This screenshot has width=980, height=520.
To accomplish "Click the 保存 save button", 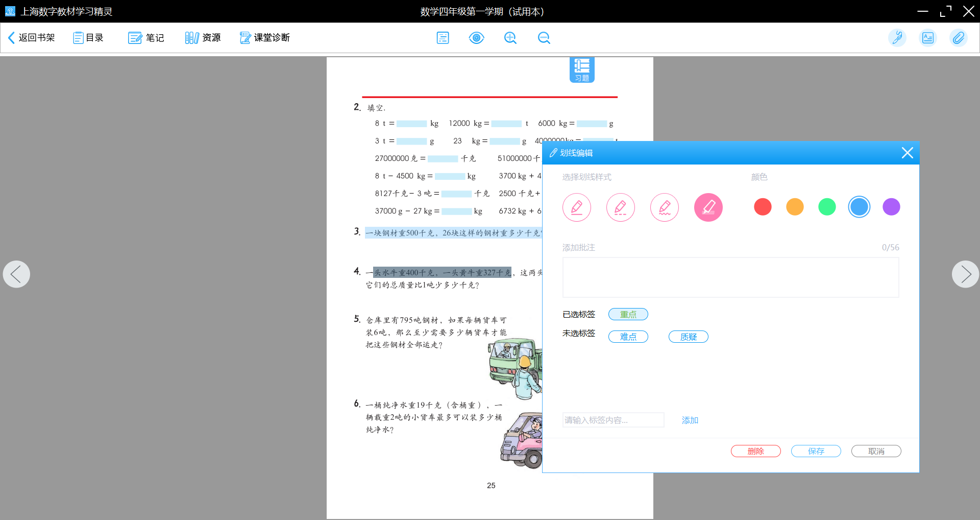I will tap(816, 451).
